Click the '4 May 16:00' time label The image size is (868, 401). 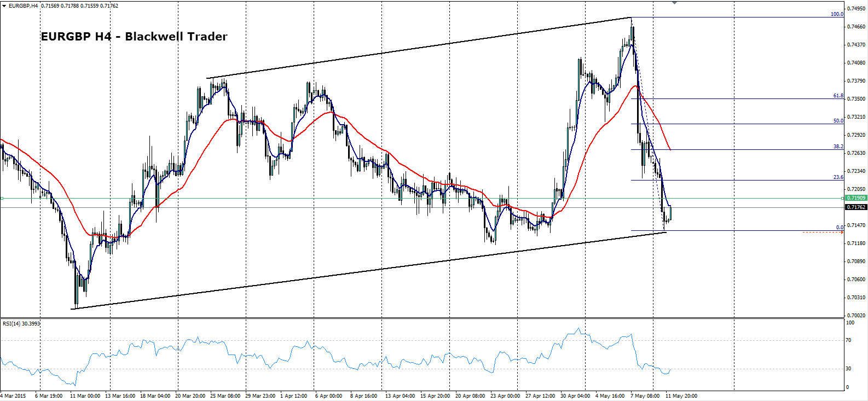click(610, 396)
